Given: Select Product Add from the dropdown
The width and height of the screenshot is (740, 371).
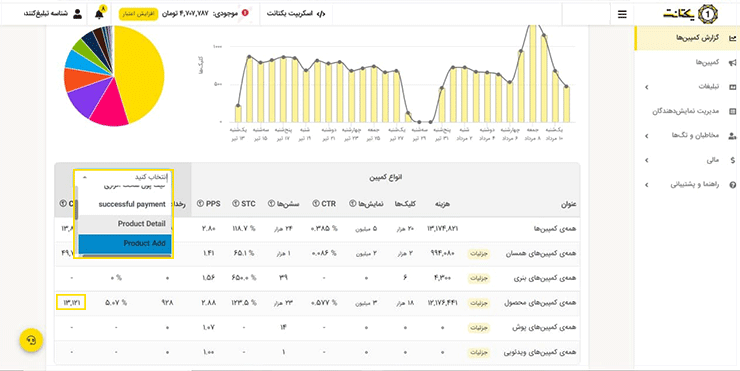Looking at the screenshot, I should 125,244.
